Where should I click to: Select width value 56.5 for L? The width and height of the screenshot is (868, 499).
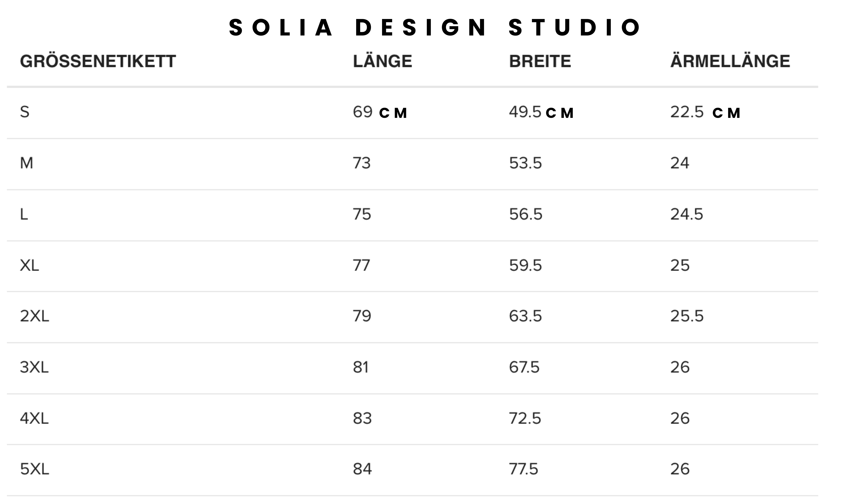click(x=526, y=215)
